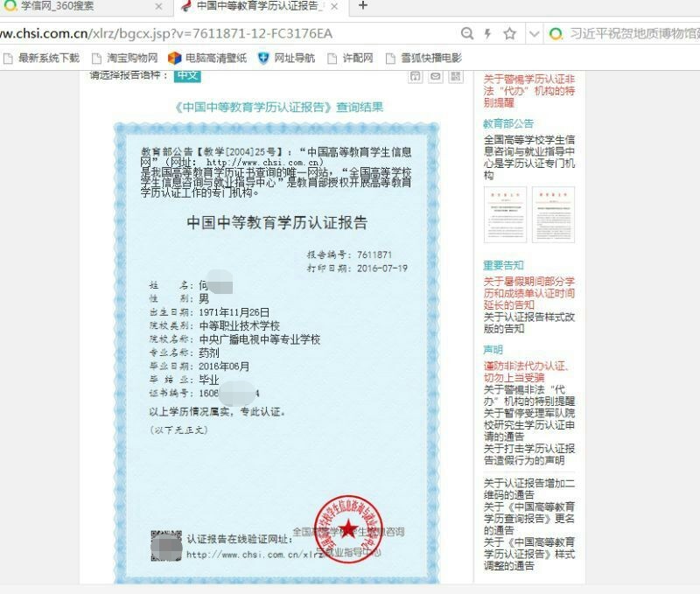Close the 学信网_360搜索 tab
Image resolution: width=700 pixels, height=594 pixels.
click(x=158, y=7)
